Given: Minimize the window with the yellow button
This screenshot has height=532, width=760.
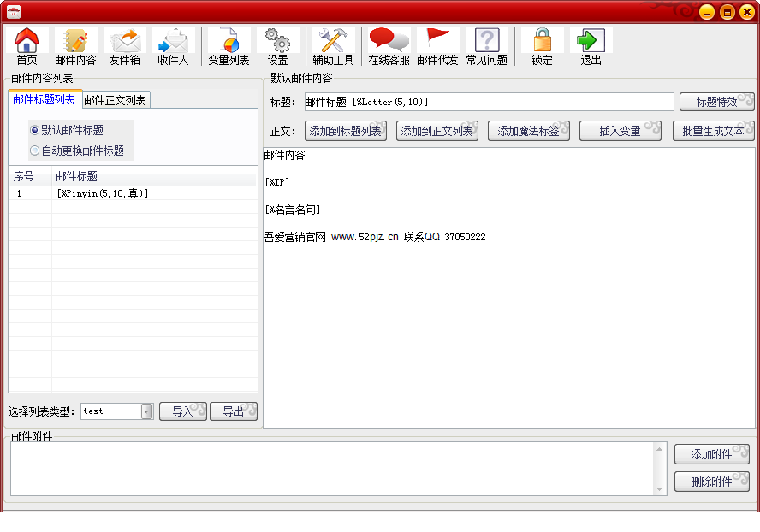Looking at the screenshot, I should click(707, 12).
